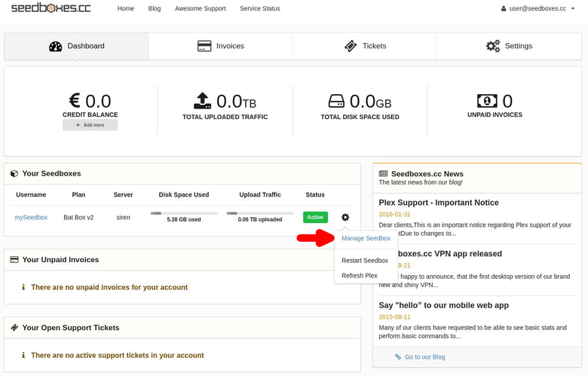Click the Seedboxes.cc logo
Screen dimensions: 588x376
51,8
